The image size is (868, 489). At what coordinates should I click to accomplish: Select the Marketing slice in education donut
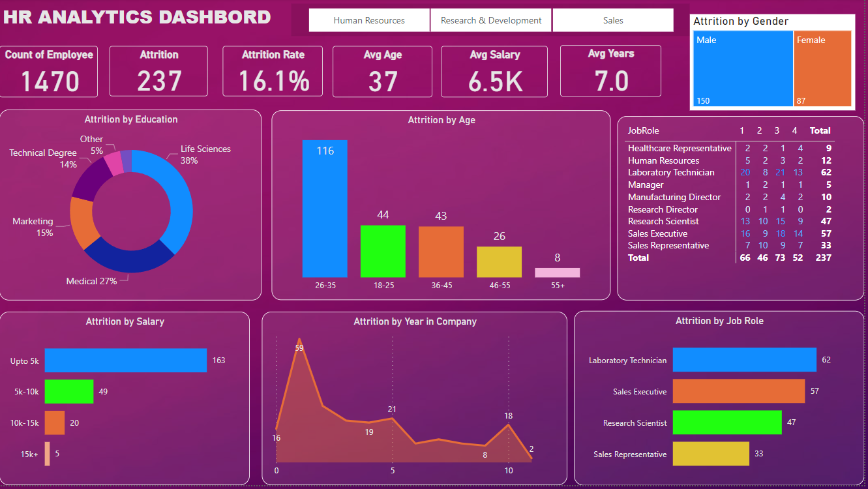tap(82, 222)
